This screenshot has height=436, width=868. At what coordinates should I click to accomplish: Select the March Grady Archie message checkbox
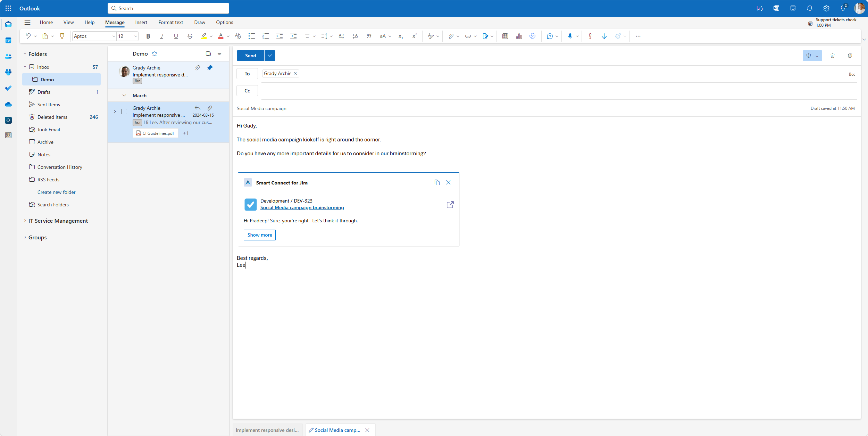tap(124, 112)
